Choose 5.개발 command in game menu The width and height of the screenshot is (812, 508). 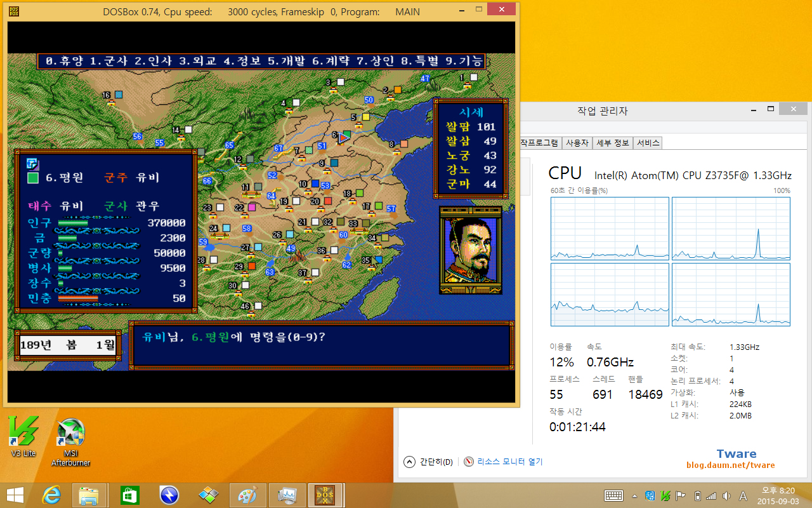(x=286, y=62)
